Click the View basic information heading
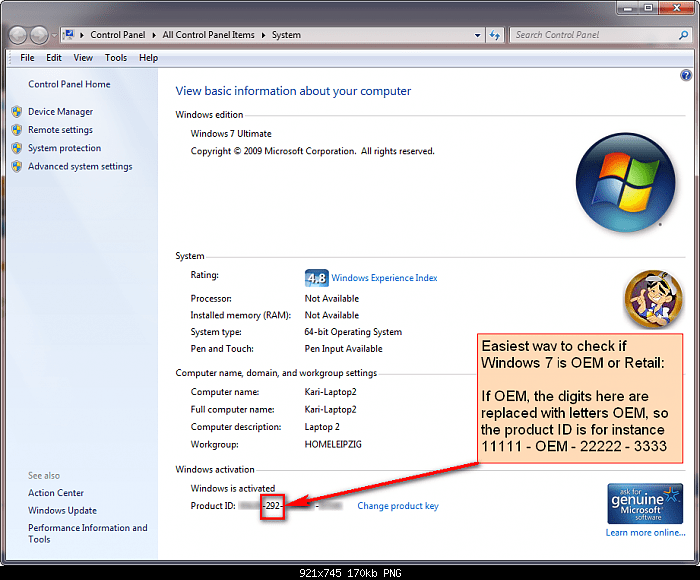This screenshot has height=580, width=700. point(293,91)
